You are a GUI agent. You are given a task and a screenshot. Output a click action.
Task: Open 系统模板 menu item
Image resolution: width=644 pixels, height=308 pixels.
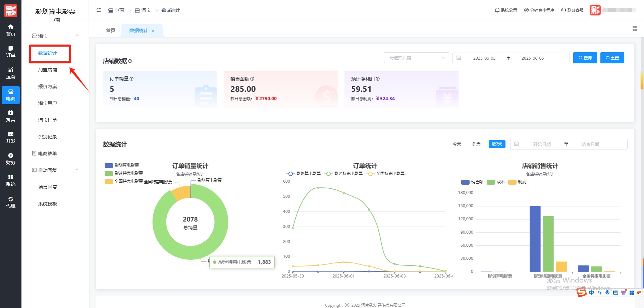(48, 204)
